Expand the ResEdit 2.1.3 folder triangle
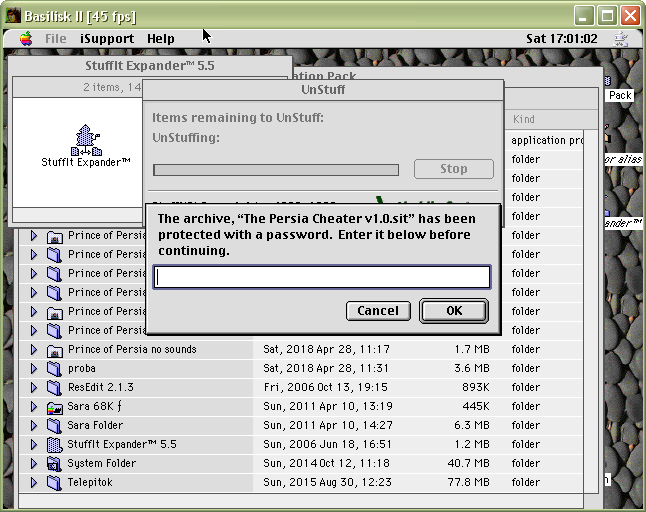This screenshot has width=646, height=512. 34,387
